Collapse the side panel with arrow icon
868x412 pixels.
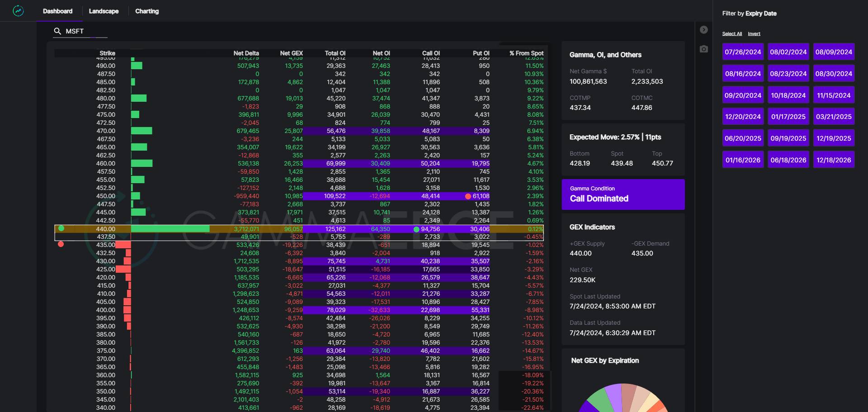tap(703, 30)
